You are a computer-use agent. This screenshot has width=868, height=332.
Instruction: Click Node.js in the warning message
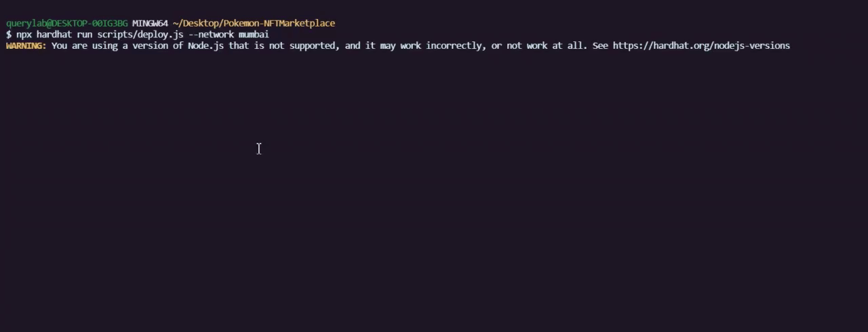[x=205, y=45]
